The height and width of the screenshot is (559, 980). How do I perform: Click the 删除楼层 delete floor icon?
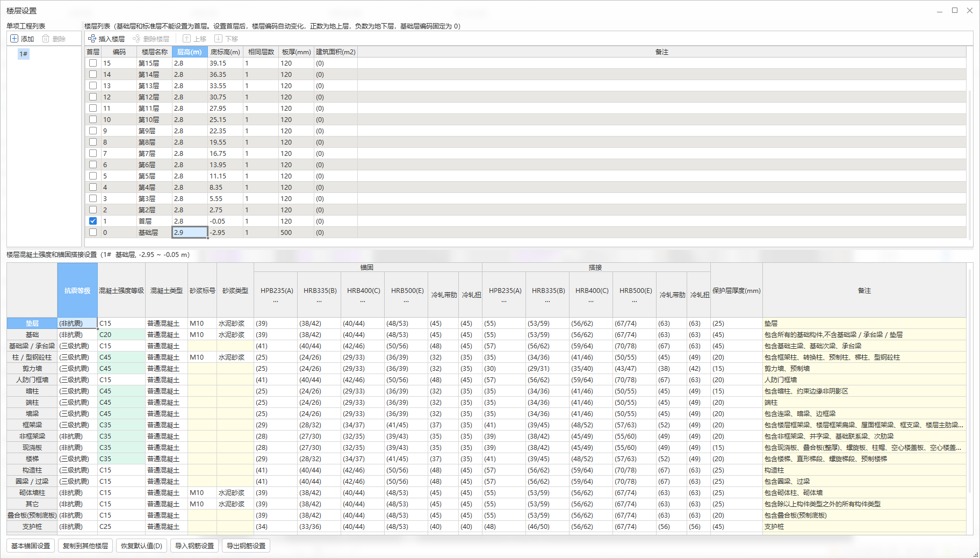pyautogui.click(x=136, y=39)
